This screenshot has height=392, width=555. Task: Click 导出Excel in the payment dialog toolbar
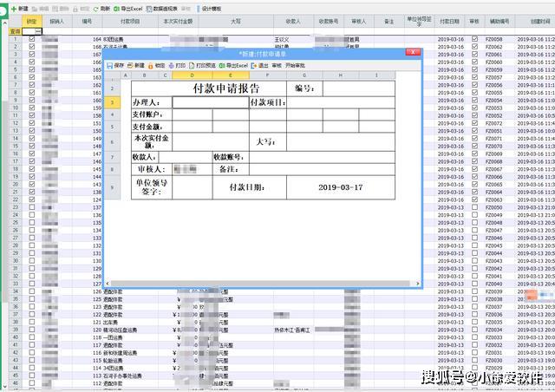click(233, 66)
